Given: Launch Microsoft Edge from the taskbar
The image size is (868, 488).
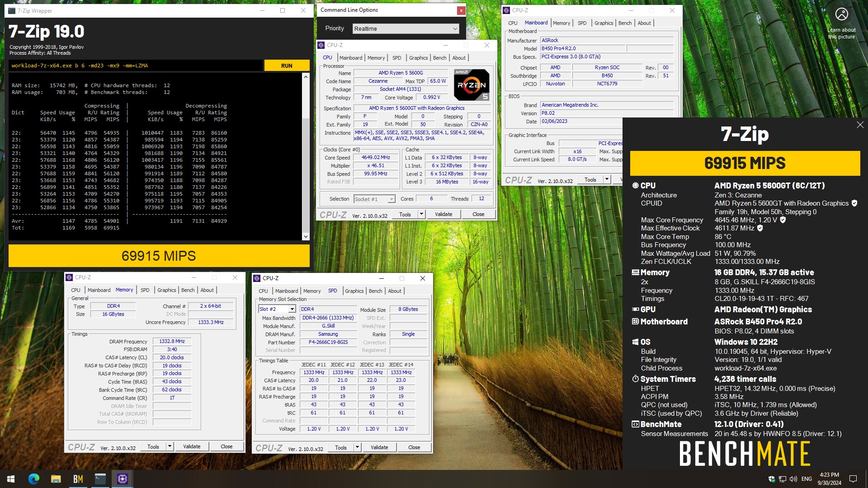Looking at the screenshot, I should [34, 479].
